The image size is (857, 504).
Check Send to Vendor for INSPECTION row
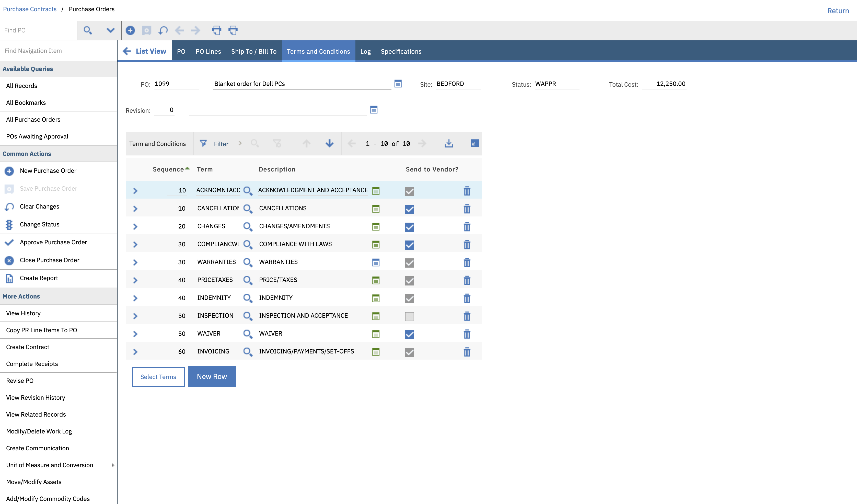409,316
